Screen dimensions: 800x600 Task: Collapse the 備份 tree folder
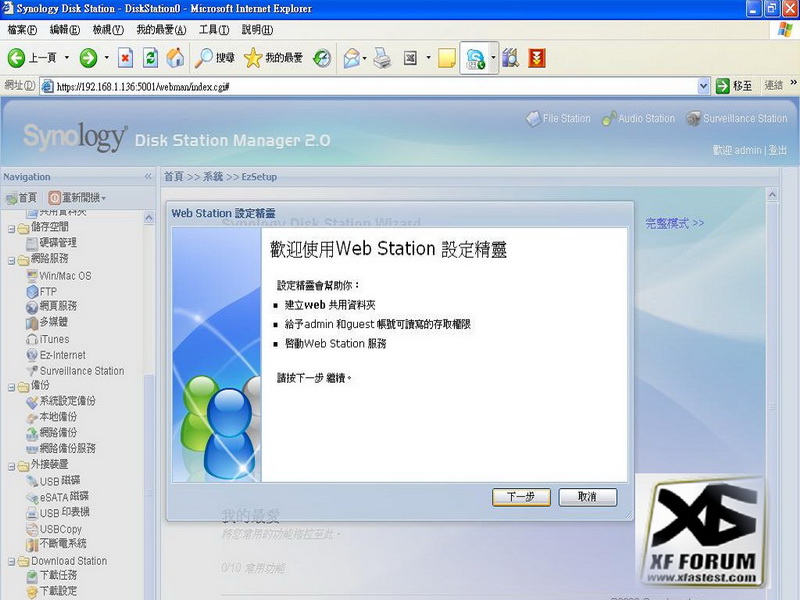tap(11, 388)
